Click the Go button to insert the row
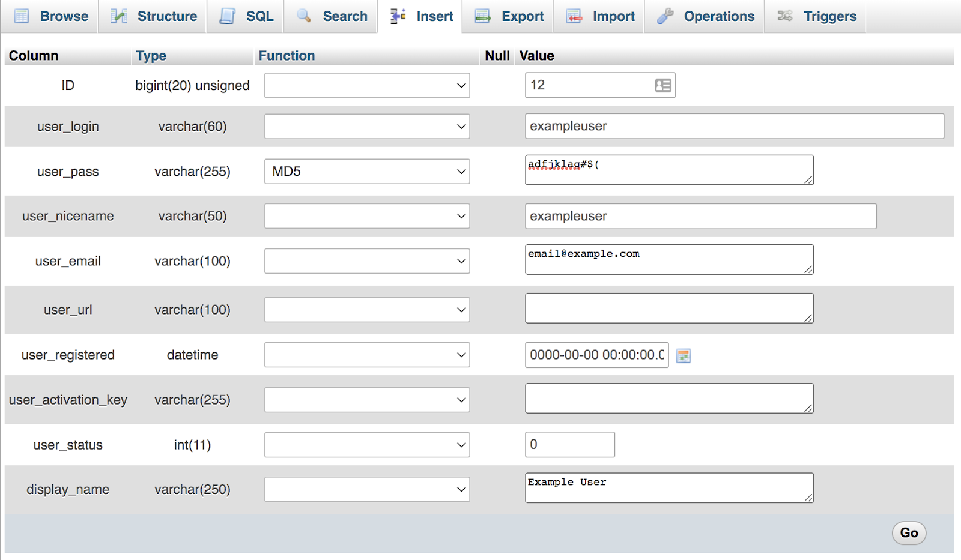The width and height of the screenshot is (961, 560). click(908, 532)
